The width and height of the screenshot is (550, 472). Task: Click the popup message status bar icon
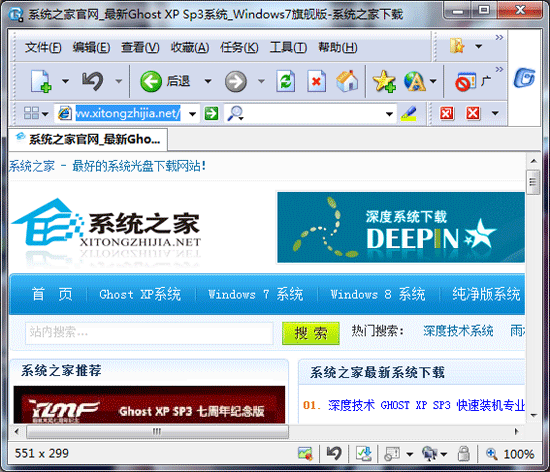pyautogui.click(x=392, y=454)
